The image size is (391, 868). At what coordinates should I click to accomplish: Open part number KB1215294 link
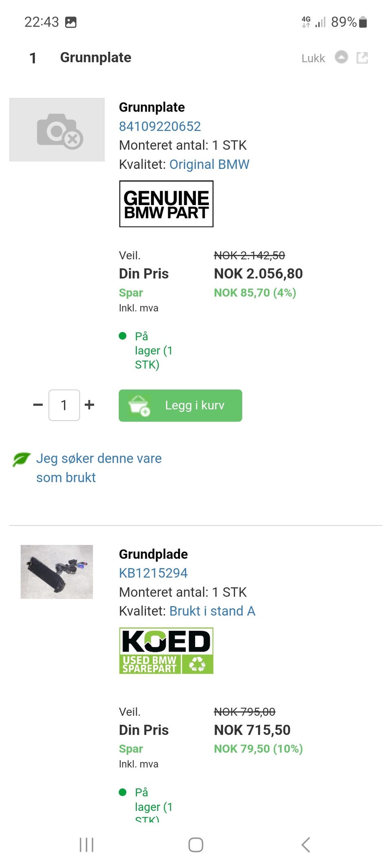[153, 573]
